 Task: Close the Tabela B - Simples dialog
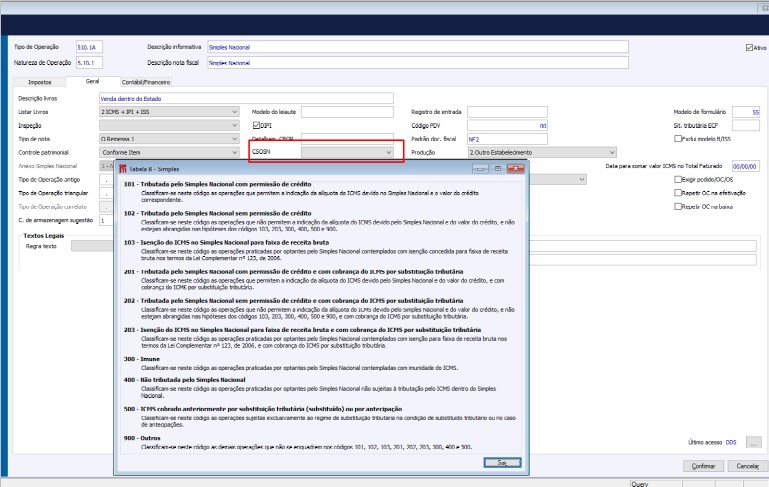pos(515,169)
